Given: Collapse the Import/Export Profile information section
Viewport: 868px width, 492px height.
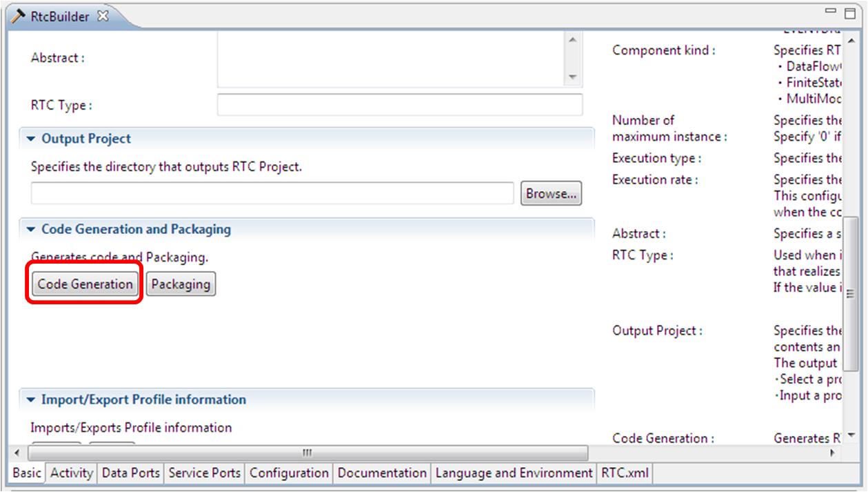Looking at the screenshot, I should (x=30, y=400).
